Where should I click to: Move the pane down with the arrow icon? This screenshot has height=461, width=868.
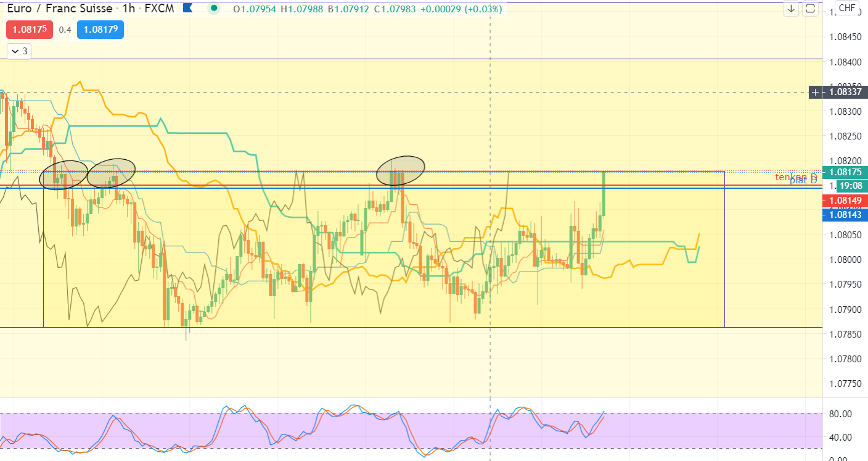click(792, 9)
